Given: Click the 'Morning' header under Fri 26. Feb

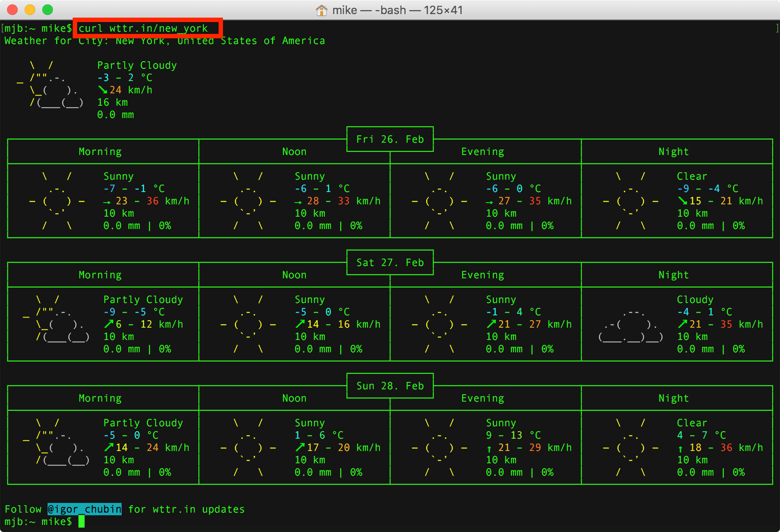Looking at the screenshot, I should (x=100, y=152).
